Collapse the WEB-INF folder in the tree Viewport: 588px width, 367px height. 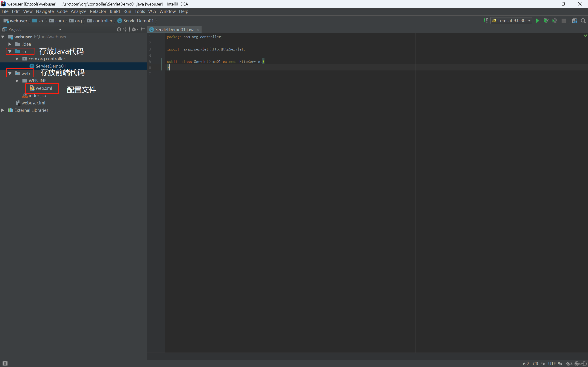[17, 81]
